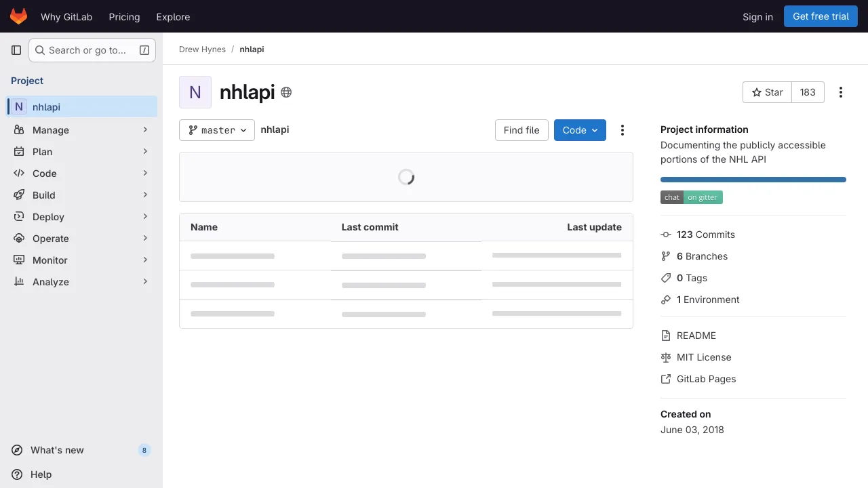The width and height of the screenshot is (868, 488).
Task: Expand the Analyze sidebar section
Action: (x=81, y=282)
